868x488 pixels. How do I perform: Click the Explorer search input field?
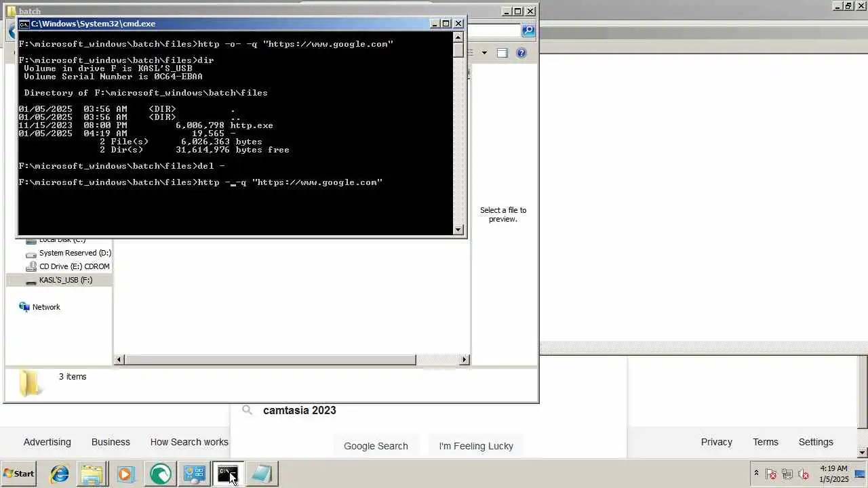[x=494, y=30]
